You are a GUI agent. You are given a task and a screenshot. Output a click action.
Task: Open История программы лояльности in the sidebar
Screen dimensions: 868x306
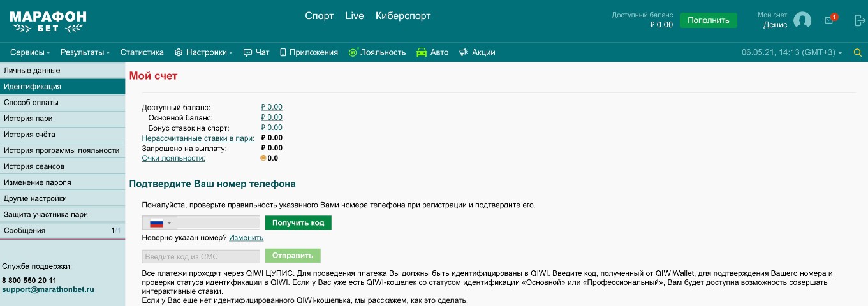click(x=63, y=150)
